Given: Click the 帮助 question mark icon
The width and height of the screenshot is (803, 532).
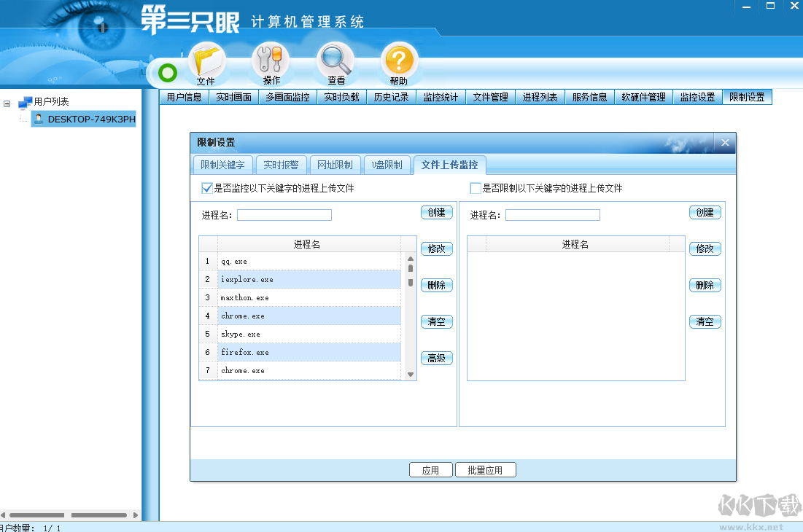Looking at the screenshot, I should [398, 61].
